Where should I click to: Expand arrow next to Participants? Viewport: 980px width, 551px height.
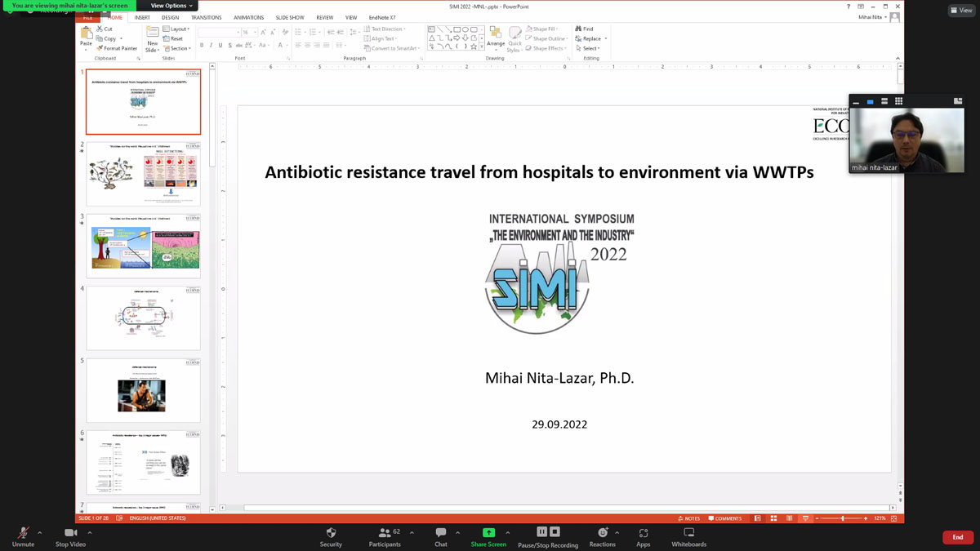coord(412,533)
